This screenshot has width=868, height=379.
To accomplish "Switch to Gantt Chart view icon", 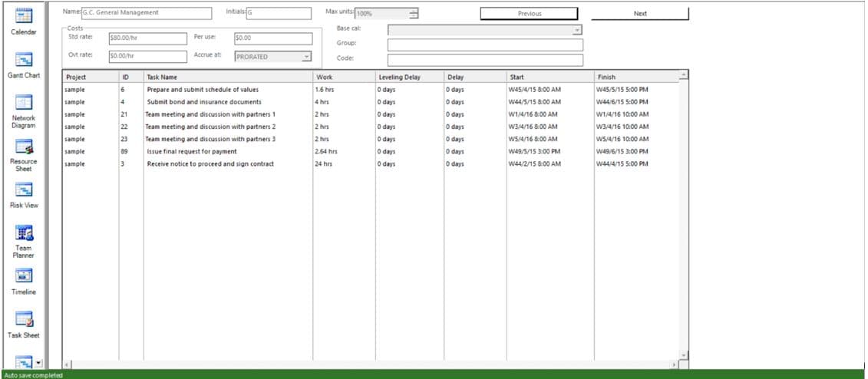I will click(x=24, y=58).
